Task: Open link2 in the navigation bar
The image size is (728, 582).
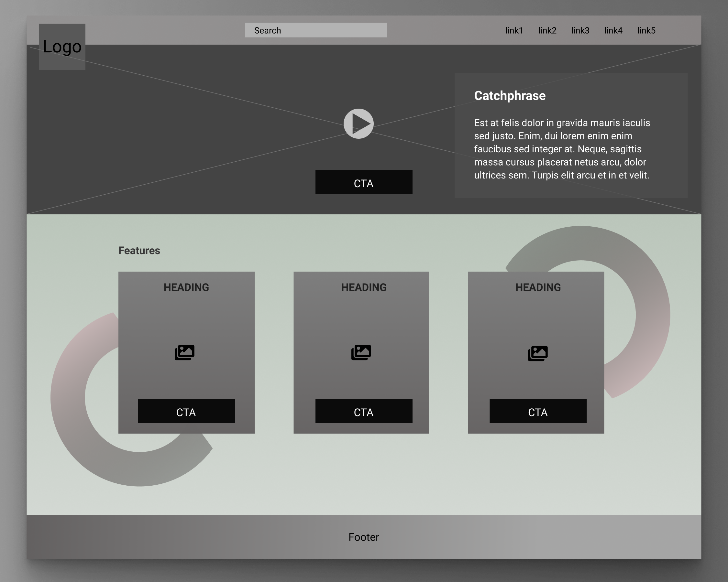Action: pyautogui.click(x=547, y=30)
